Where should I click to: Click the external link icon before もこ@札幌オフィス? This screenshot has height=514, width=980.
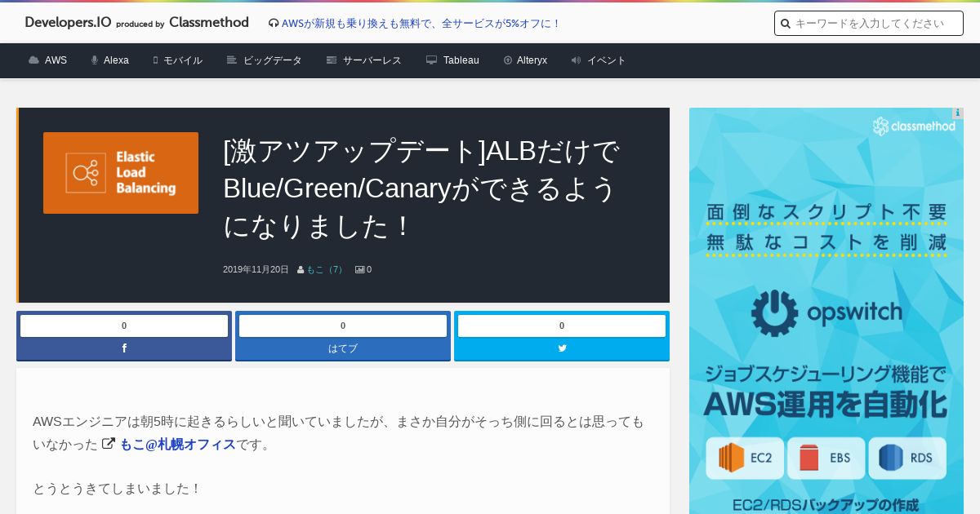pos(109,444)
